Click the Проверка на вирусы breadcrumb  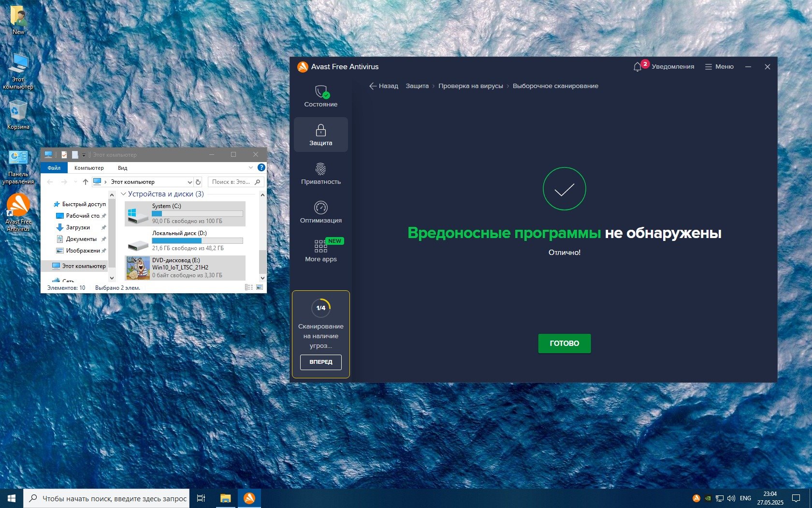pyautogui.click(x=471, y=86)
